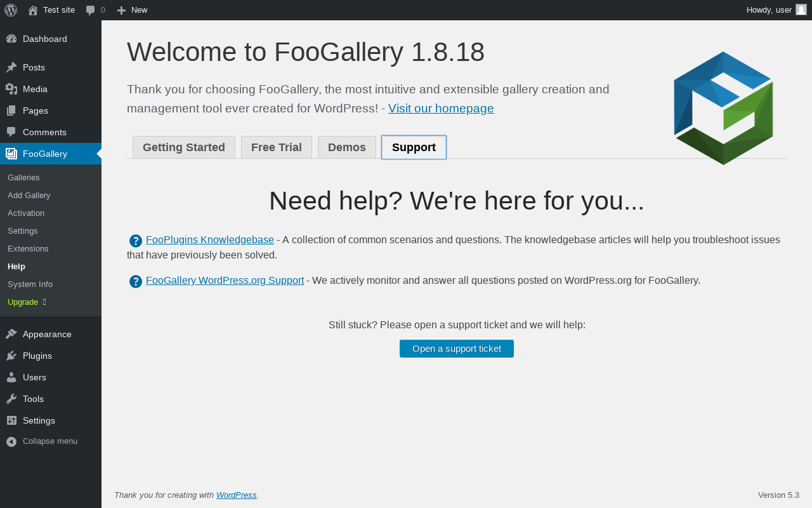Screen dimensions: 812x508
Task: Follow the Visit our homepage link
Action: [441, 109]
